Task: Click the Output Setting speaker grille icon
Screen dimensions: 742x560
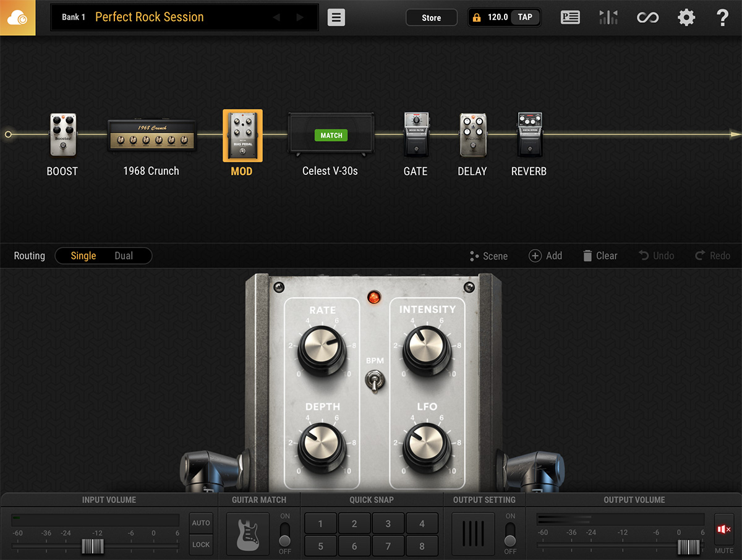Action: coord(474,533)
